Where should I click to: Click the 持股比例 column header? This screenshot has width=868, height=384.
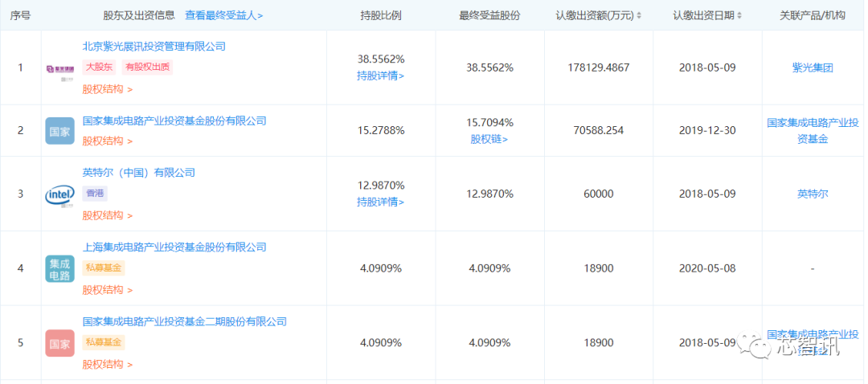click(380, 15)
